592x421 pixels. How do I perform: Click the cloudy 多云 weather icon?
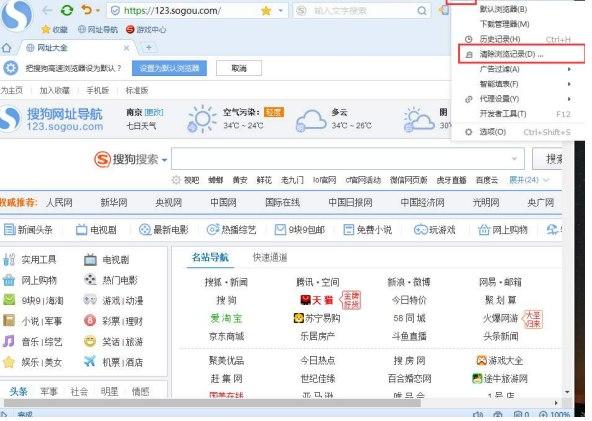(x=311, y=120)
